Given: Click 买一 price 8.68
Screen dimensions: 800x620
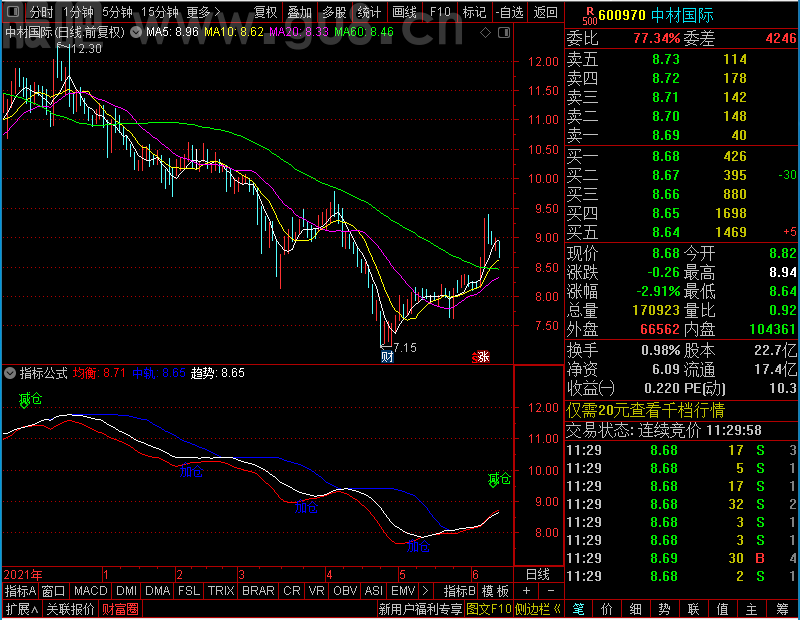Looking at the screenshot, I should (666, 156).
